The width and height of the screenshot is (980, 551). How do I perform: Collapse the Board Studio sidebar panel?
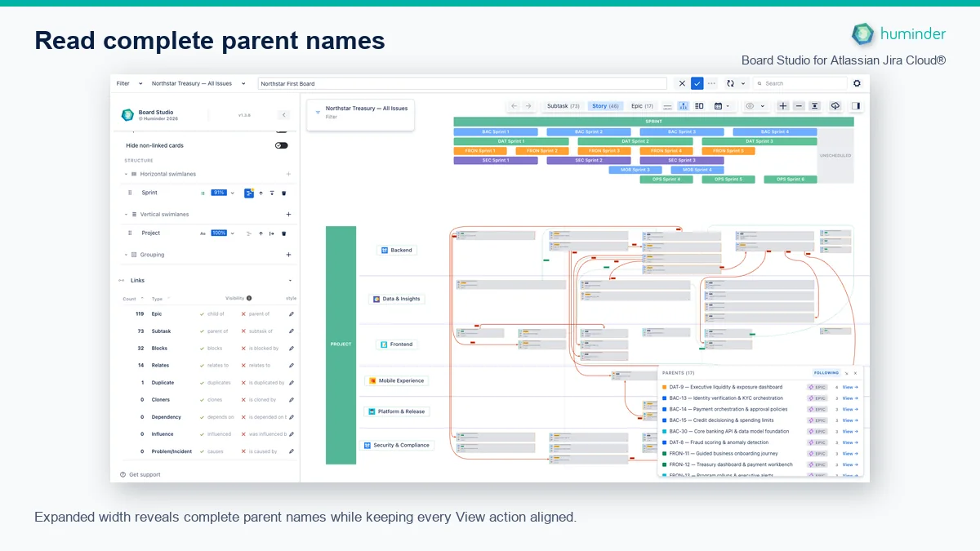[x=283, y=115]
